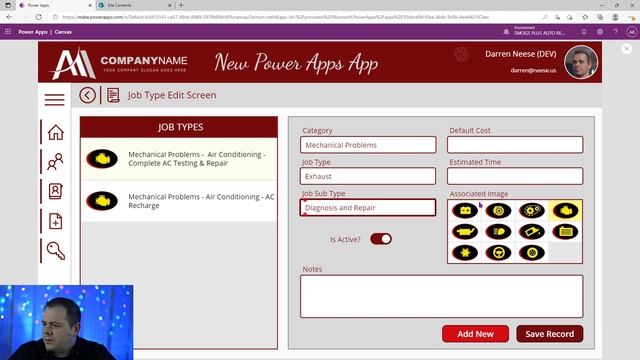640x360 pixels.
Task: Click Power Apps link in purple bar
Action: 33,31
